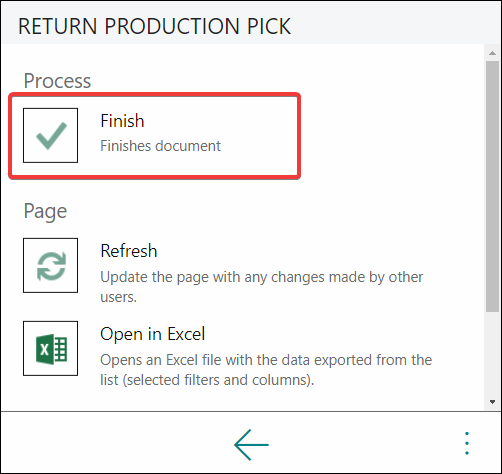Image resolution: width=502 pixels, height=474 pixels.
Task: Click inside the red highlighted Finish box
Action: pos(155,136)
